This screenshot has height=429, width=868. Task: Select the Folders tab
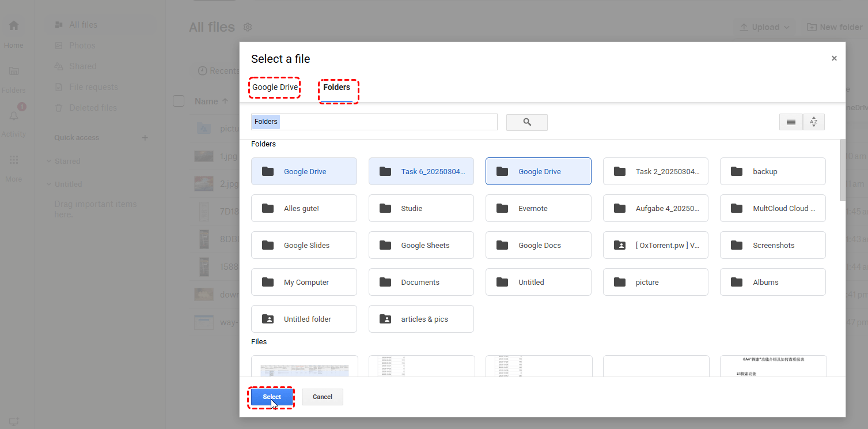336,88
